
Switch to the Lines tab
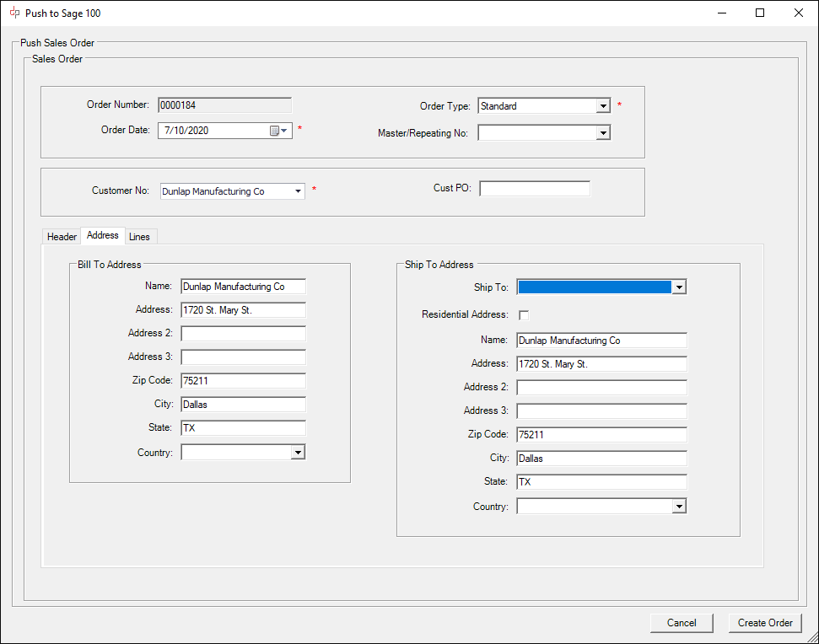coord(139,237)
